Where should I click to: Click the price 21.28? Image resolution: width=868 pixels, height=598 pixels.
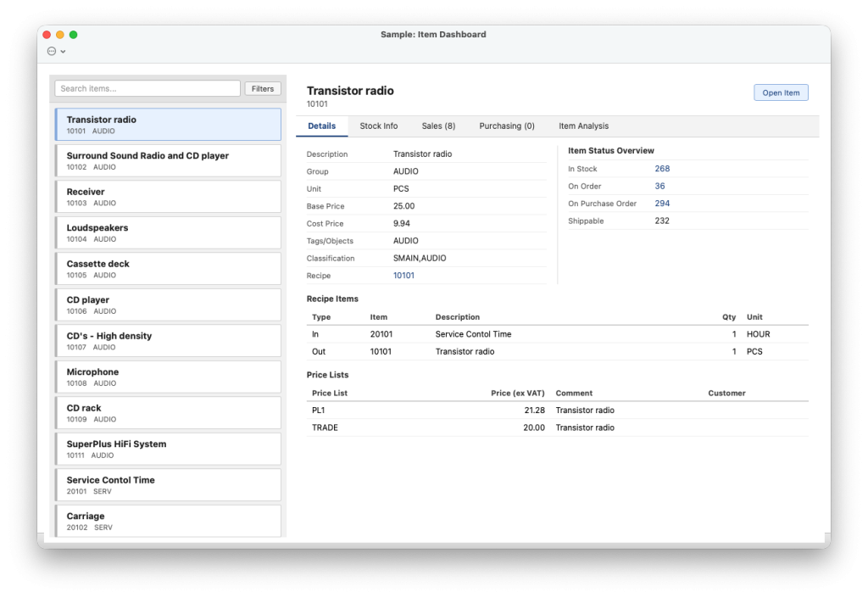(x=534, y=411)
